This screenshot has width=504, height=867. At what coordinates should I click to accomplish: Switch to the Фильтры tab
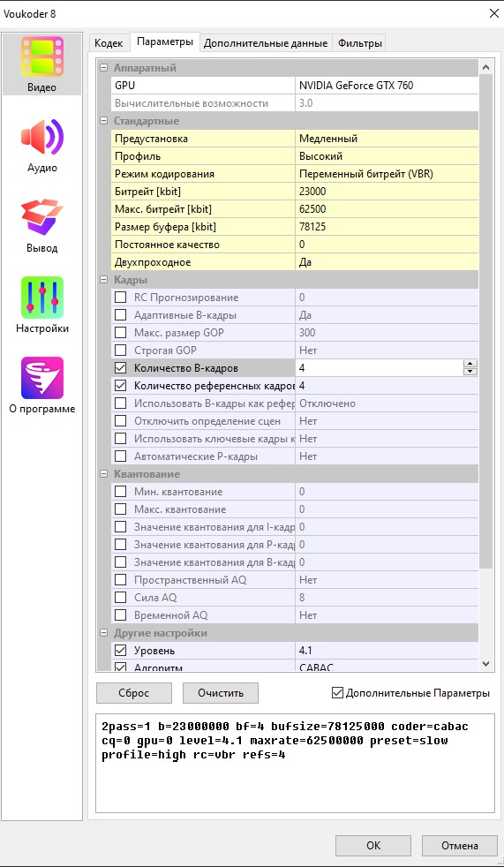pos(360,43)
